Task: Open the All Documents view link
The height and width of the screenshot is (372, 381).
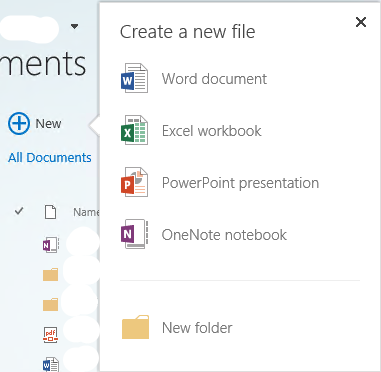Action: point(50,157)
